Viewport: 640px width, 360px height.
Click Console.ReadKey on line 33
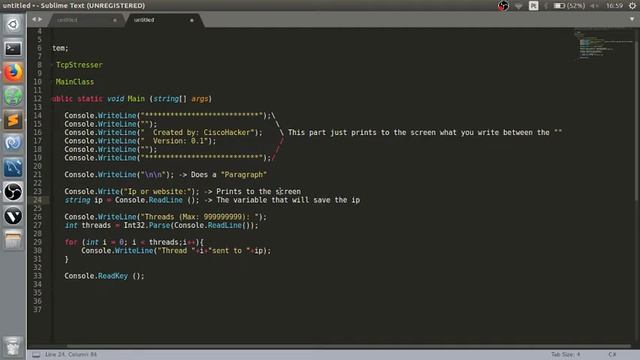(96, 276)
